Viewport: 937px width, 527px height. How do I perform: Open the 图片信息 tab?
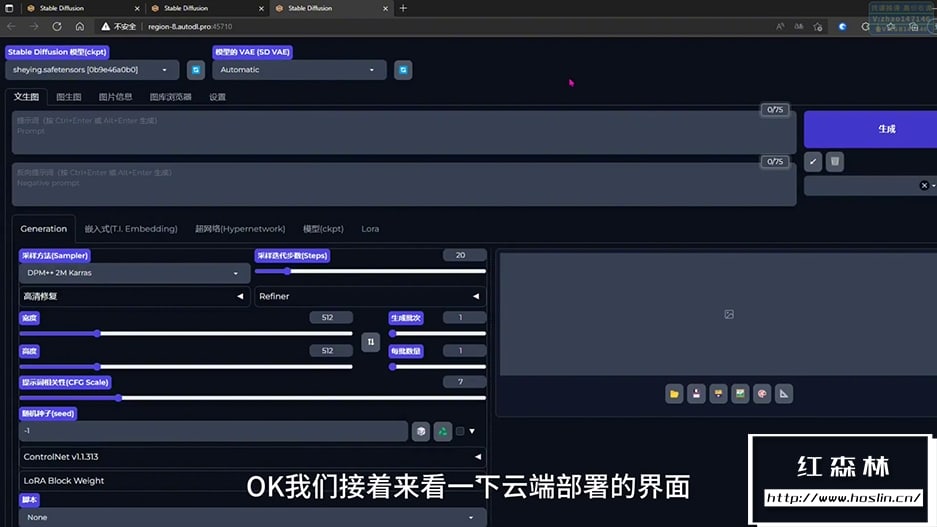(115, 97)
